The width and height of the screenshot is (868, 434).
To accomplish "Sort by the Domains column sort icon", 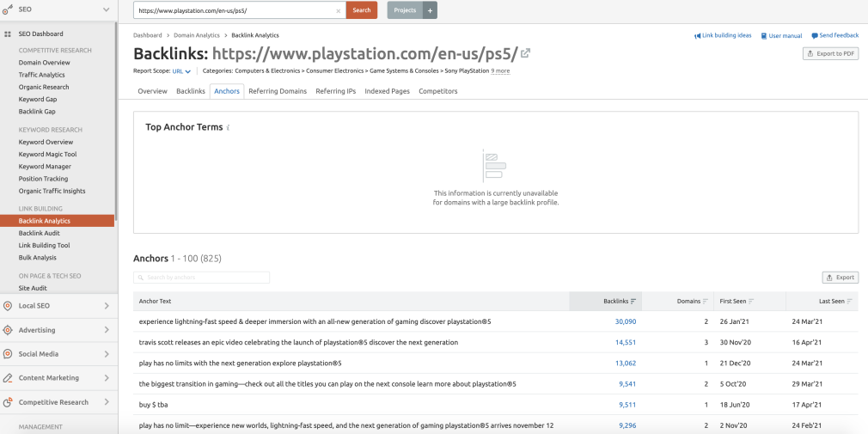I will pyautogui.click(x=706, y=301).
